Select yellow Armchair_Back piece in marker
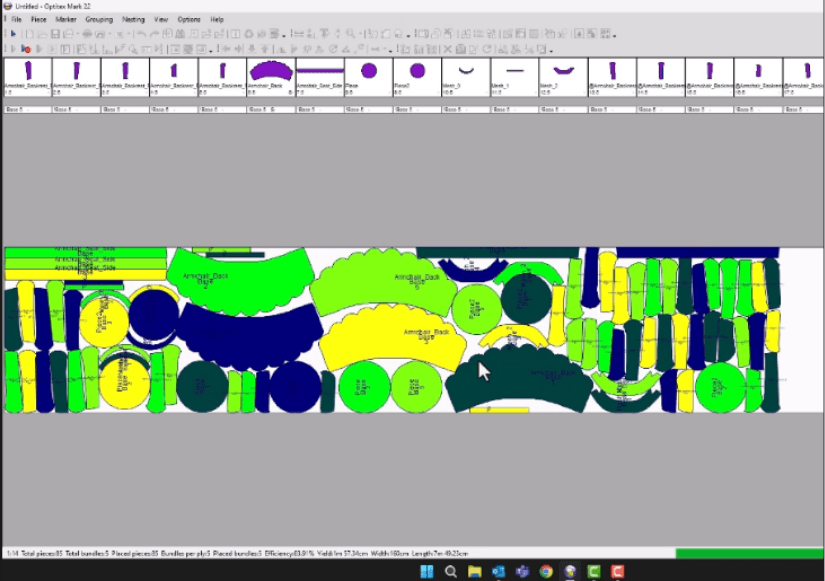 392,337
